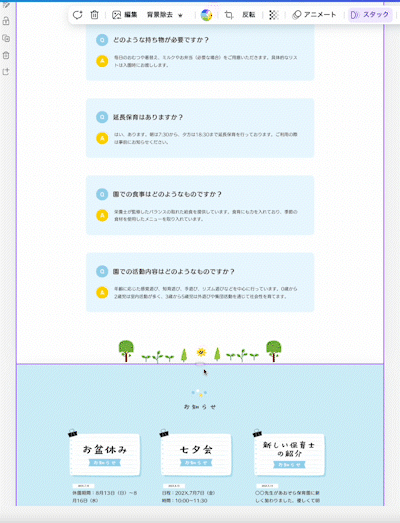The image size is (400, 523).
Task: Select the answer text beginning 毎日のおむつや着替え
Action: (x=206, y=61)
